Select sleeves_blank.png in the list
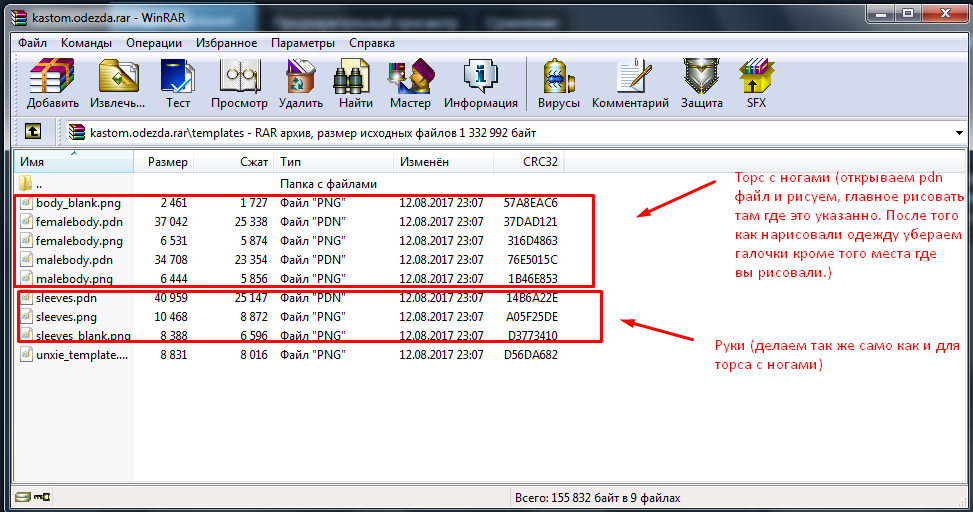This screenshot has height=512, width=973. (83, 336)
